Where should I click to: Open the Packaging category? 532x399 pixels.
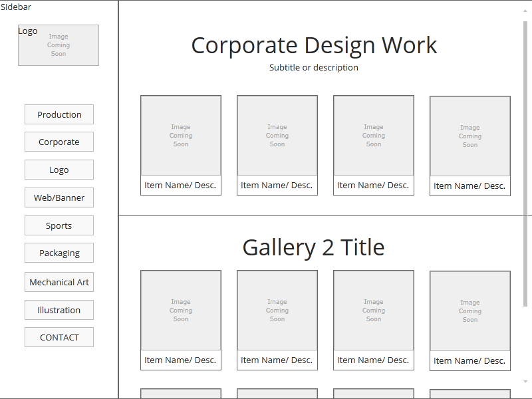(59, 253)
